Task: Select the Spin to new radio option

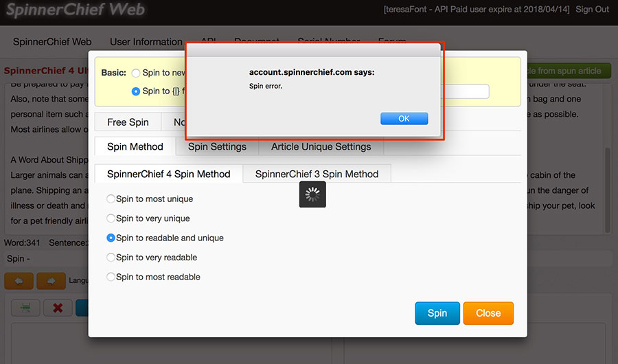Action: point(136,73)
